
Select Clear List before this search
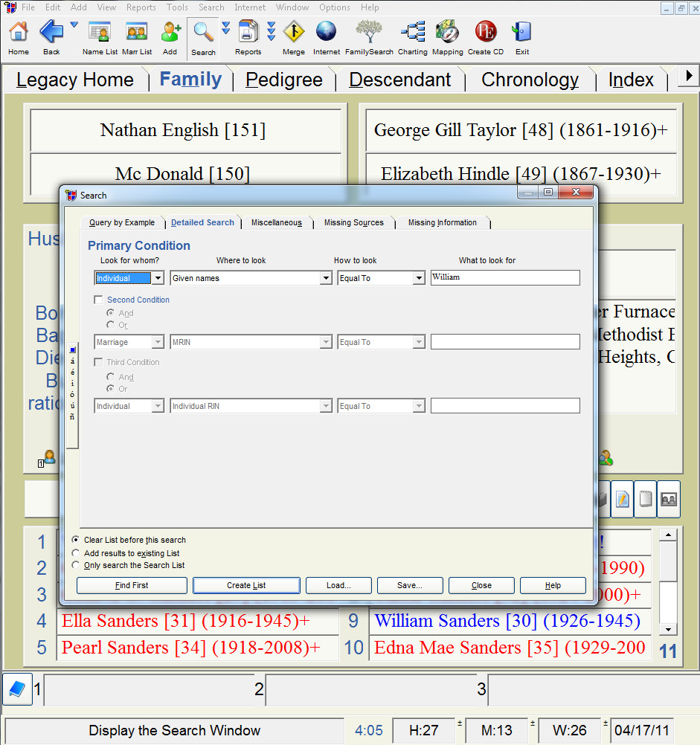pos(75,540)
